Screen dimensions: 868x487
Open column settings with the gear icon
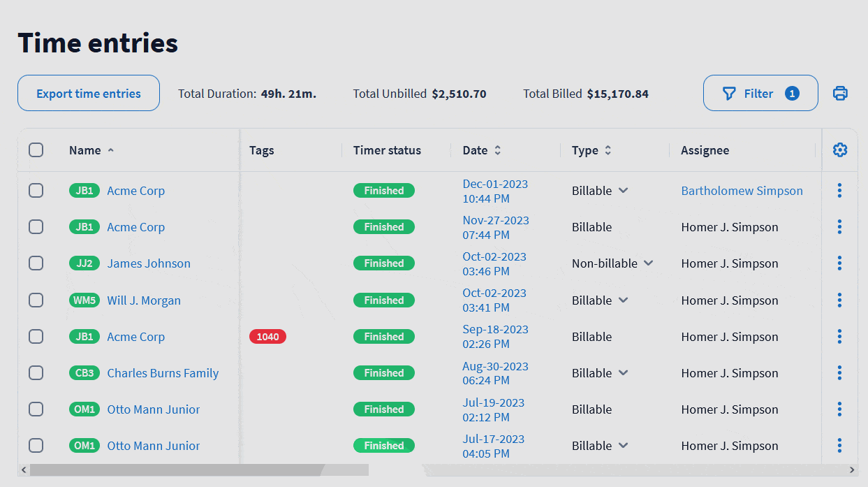click(839, 150)
